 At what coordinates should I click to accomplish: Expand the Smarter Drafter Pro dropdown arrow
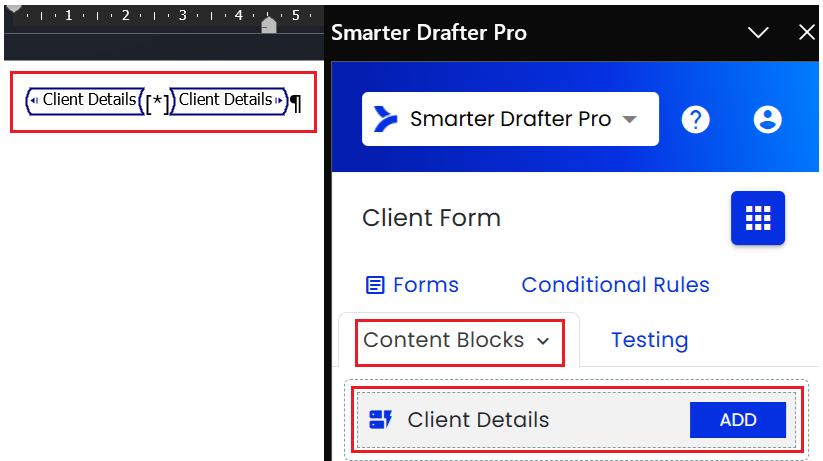pos(630,119)
